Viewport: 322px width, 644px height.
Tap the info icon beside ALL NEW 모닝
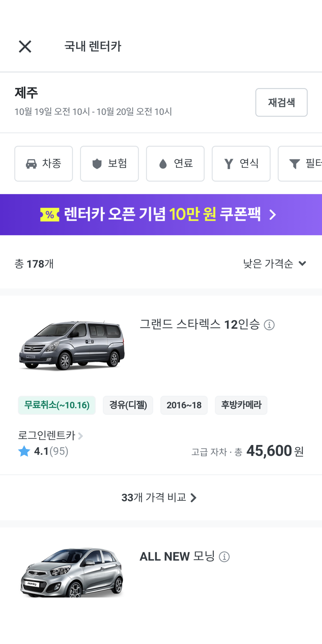(x=224, y=557)
